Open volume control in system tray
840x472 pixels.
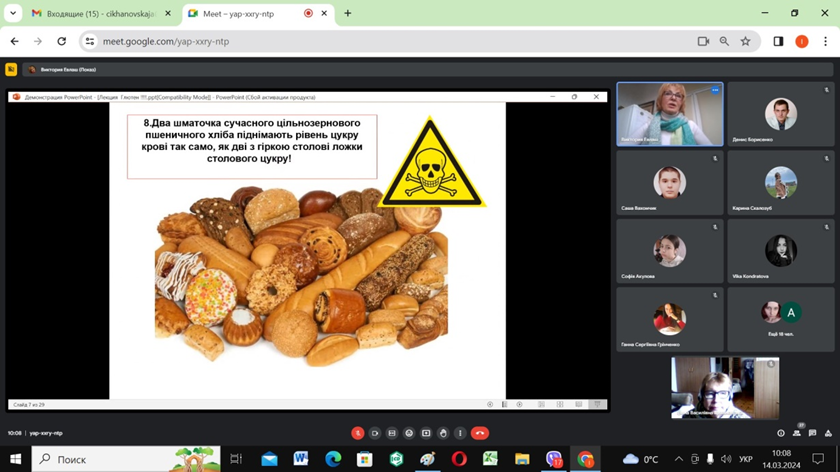click(x=726, y=459)
